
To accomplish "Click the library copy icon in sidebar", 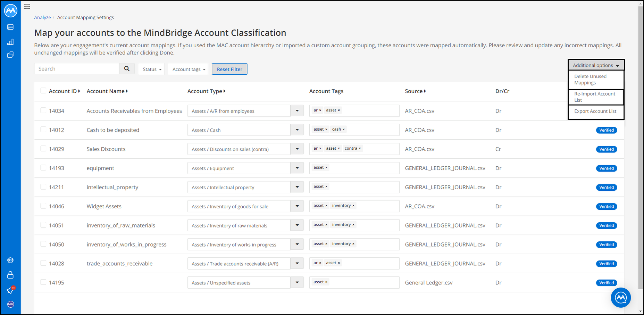I will pos(10,55).
